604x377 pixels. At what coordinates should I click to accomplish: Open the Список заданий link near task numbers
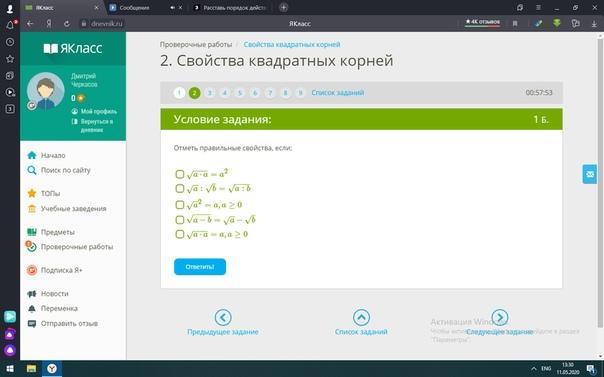click(x=337, y=93)
